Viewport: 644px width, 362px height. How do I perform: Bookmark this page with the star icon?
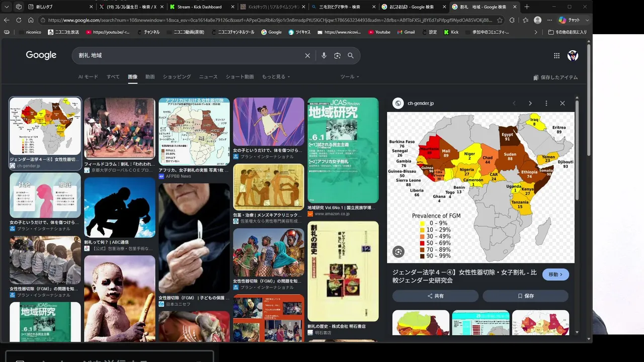500,20
